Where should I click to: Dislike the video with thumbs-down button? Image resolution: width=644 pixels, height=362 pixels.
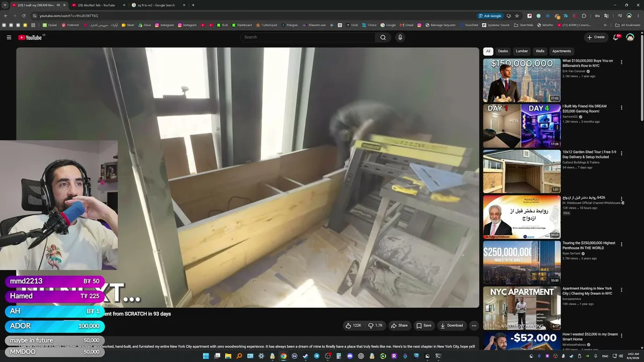[375, 325]
